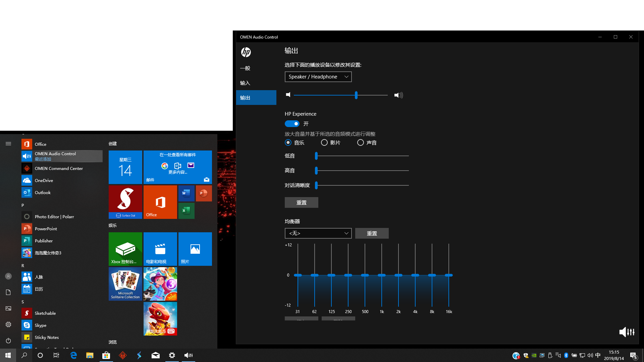Open the Bluetooth tray icon

[x=566, y=355]
